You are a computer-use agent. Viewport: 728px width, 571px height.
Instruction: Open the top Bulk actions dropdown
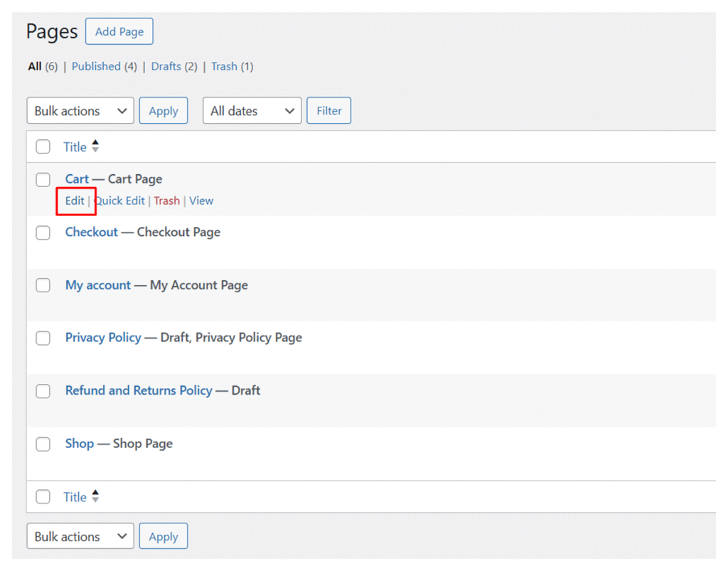[x=80, y=111]
